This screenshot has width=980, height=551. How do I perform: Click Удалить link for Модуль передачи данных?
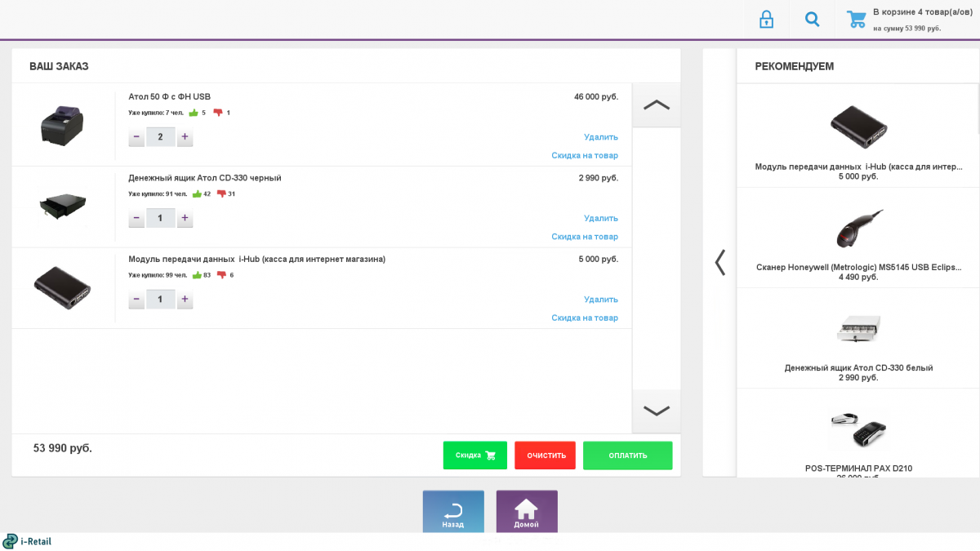click(x=600, y=300)
